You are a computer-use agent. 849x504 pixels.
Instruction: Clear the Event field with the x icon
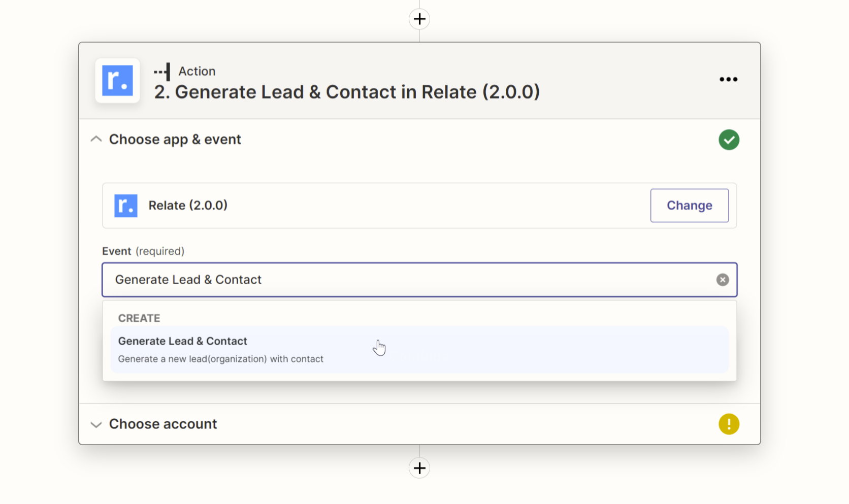pyautogui.click(x=722, y=280)
